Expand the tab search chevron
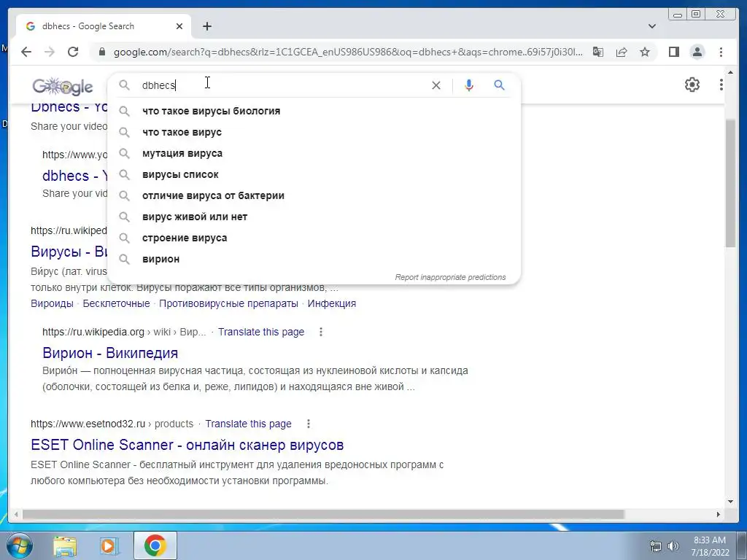Image resolution: width=747 pixels, height=560 pixels. click(652, 26)
